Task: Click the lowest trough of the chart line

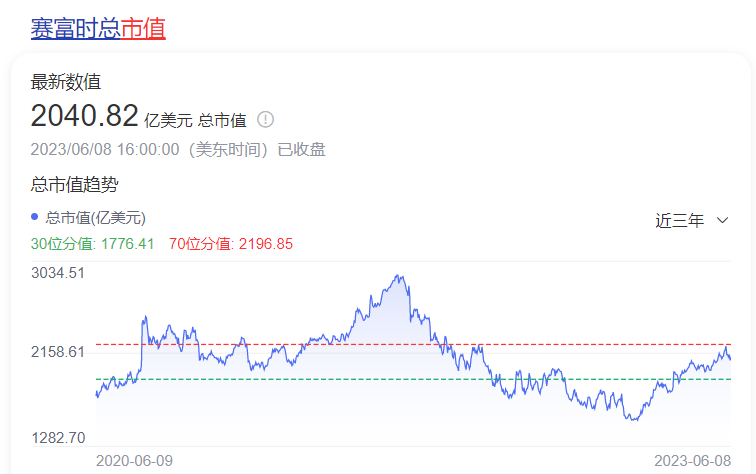Action: [634, 419]
